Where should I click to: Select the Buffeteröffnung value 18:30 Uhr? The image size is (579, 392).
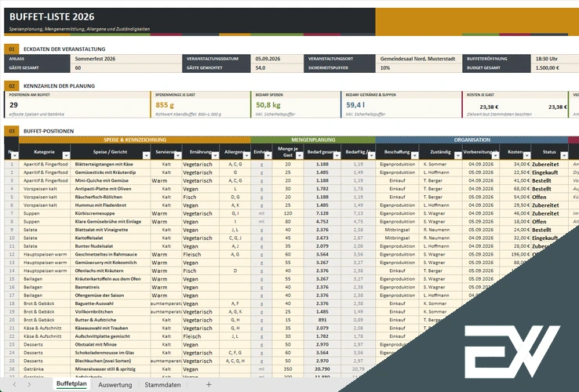click(555, 59)
